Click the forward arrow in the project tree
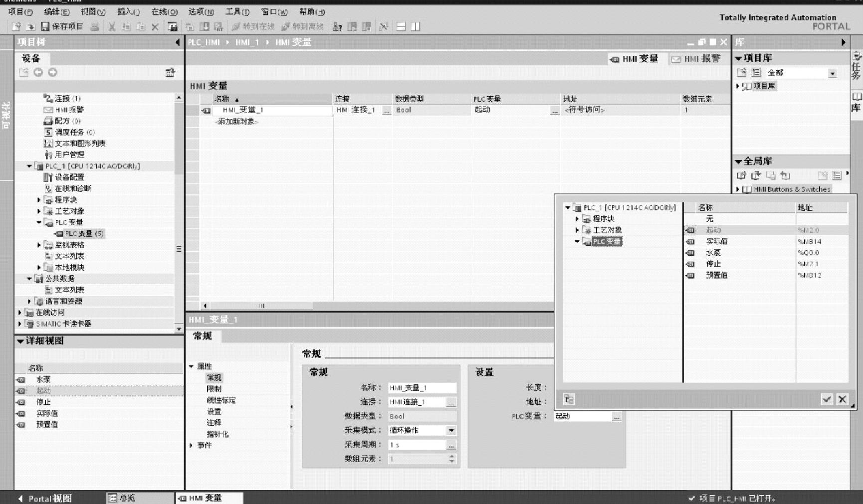Screen dimensions: 863x504 [x=52, y=72]
